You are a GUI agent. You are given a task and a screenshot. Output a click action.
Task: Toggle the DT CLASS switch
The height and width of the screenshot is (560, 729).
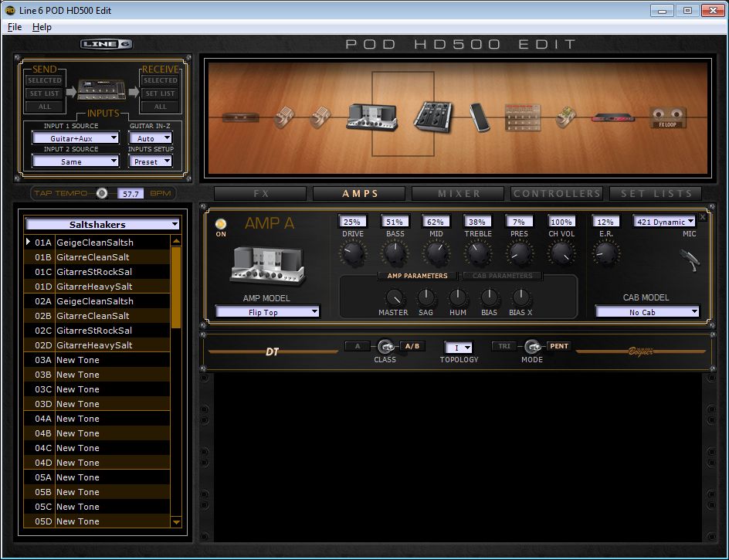(385, 346)
